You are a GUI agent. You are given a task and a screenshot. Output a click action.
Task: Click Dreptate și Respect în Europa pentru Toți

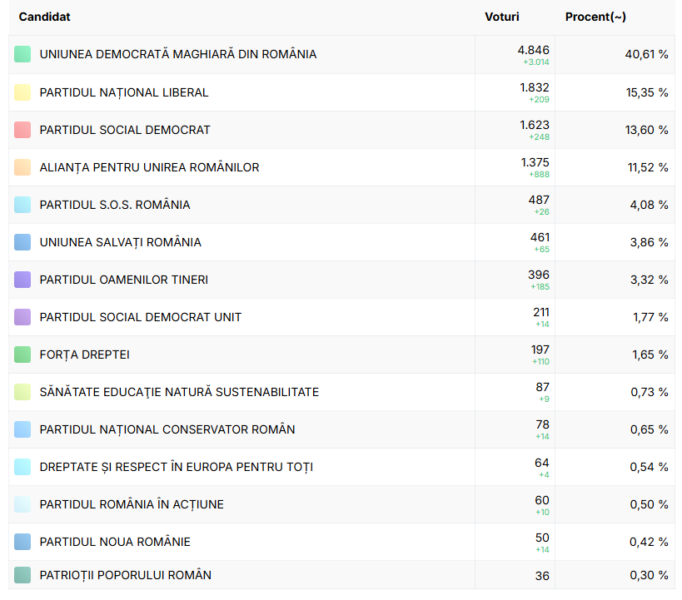point(176,467)
